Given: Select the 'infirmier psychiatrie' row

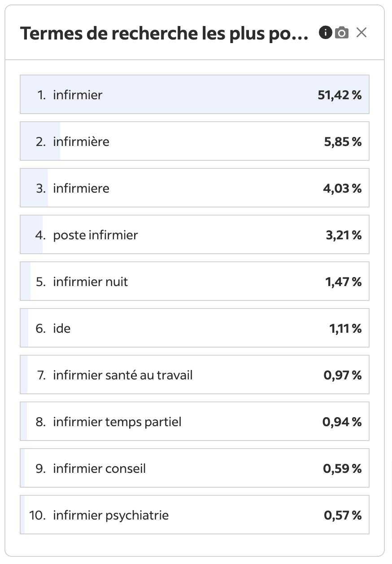Looking at the screenshot, I should 195,515.
